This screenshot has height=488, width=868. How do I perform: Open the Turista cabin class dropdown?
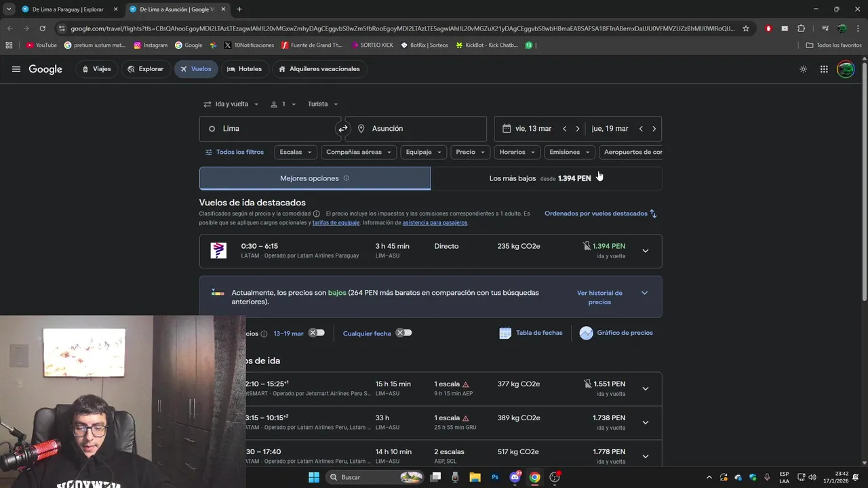323,104
